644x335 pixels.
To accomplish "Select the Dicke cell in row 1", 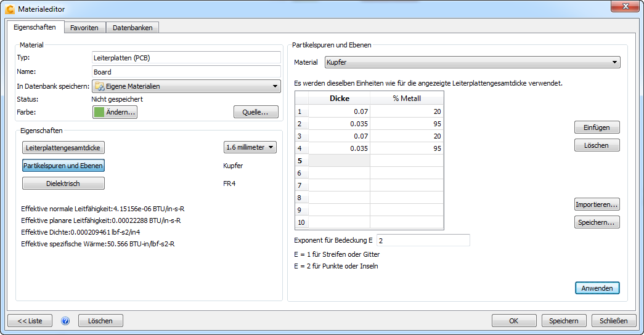I will (339, 111).
